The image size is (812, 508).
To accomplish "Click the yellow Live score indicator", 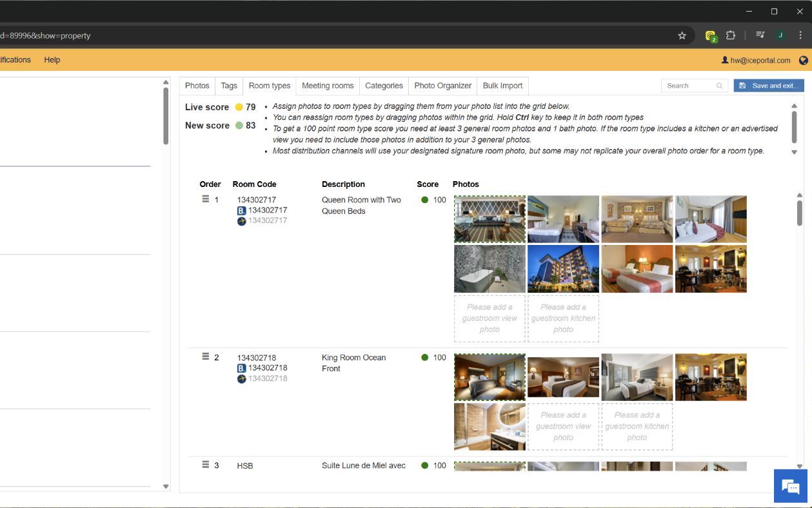I will 239,108.
